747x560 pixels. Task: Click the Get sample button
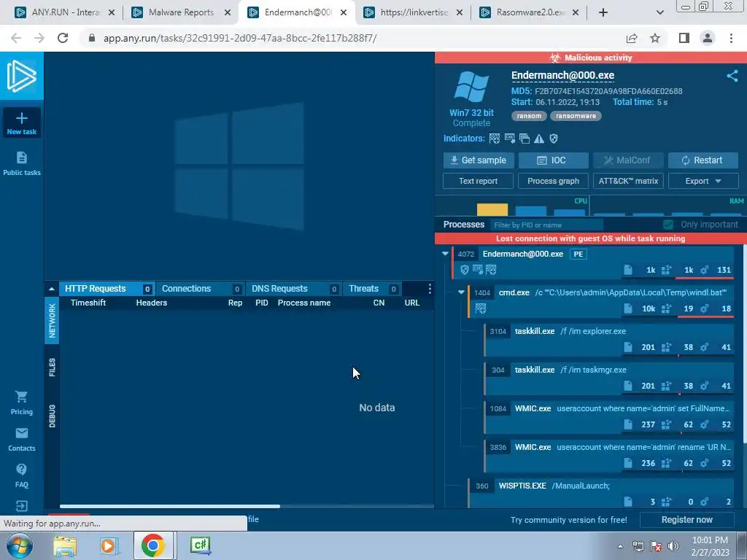[479, 160]
